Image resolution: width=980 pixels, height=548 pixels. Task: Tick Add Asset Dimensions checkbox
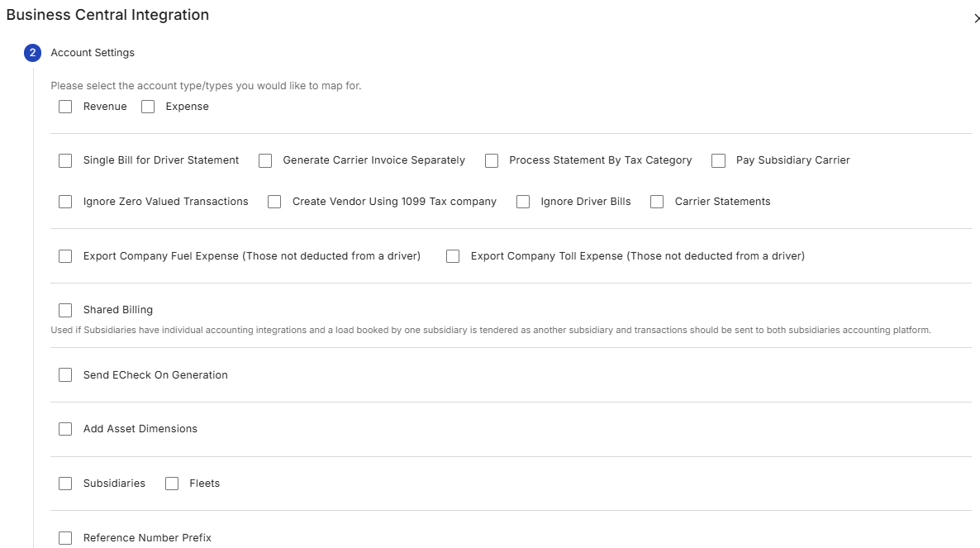coord(65,429)
